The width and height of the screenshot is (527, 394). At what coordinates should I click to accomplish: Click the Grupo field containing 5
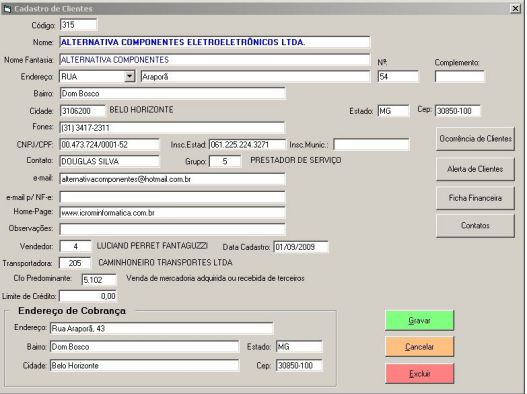point(225,161)
